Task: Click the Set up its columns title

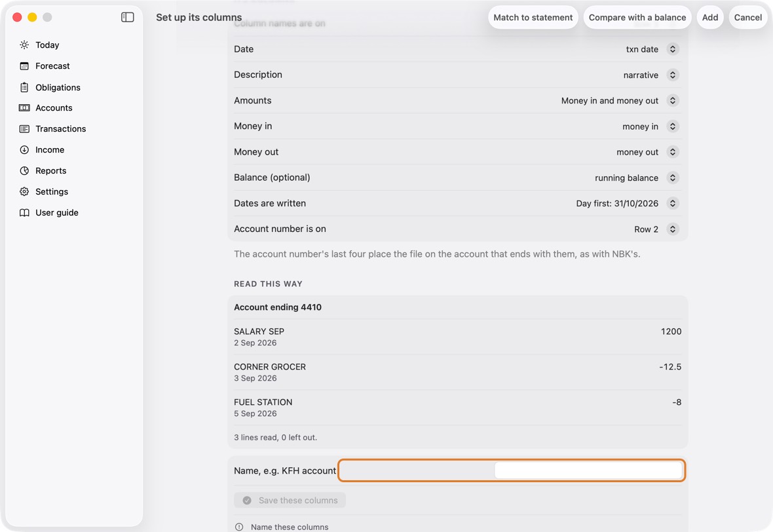Action: [198, 17]
